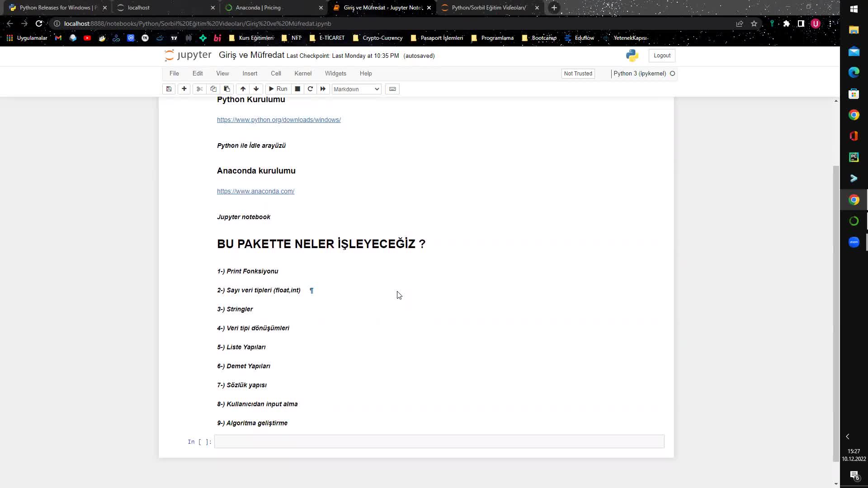Click the Interrupt kernel icon
Screen dimensions: 868x488
tap(297, 89)
